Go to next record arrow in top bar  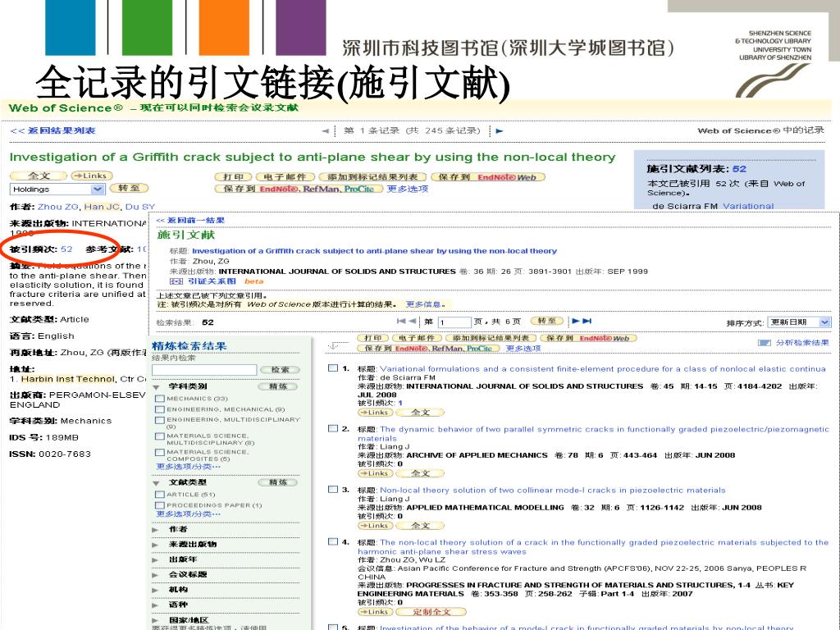tap(500, 131)
